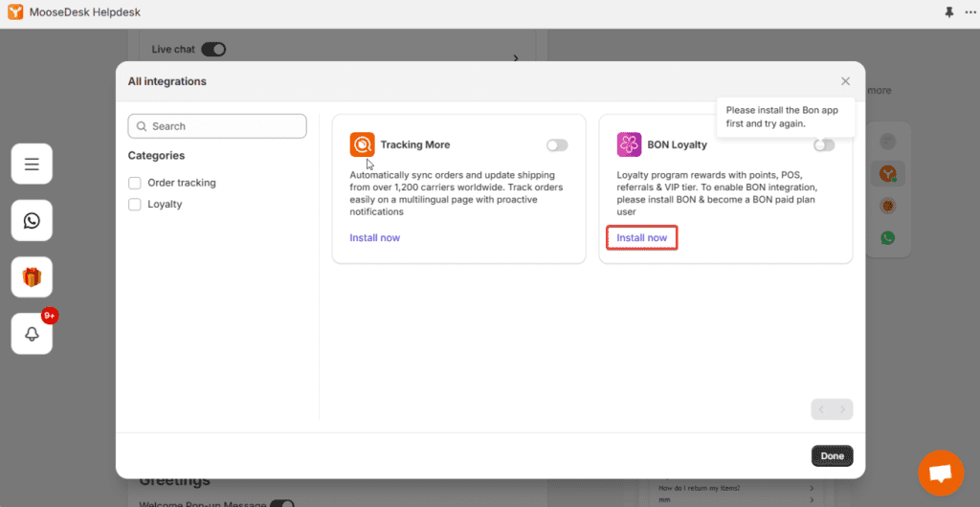The width and height of the screenshot is (980, 507).
Task: Select the green WhatsApp channel icon behind the dialog
Action: coord(887,237)
